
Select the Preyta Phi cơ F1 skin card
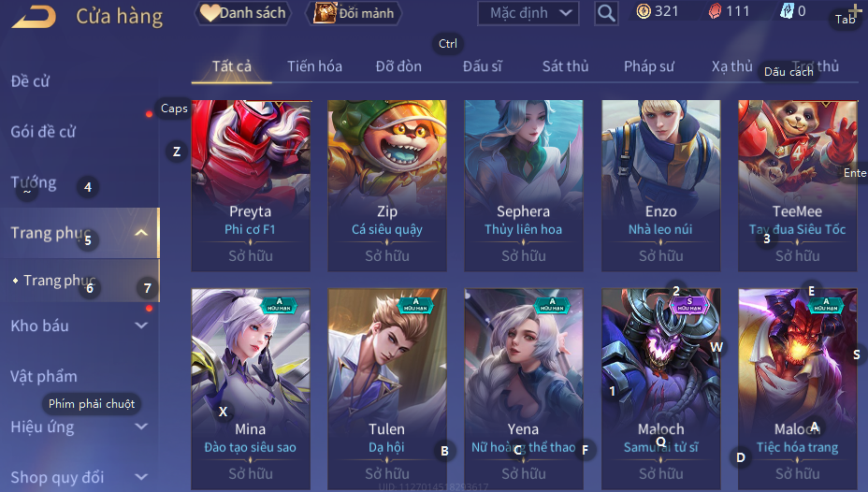(x=251, y=185)
